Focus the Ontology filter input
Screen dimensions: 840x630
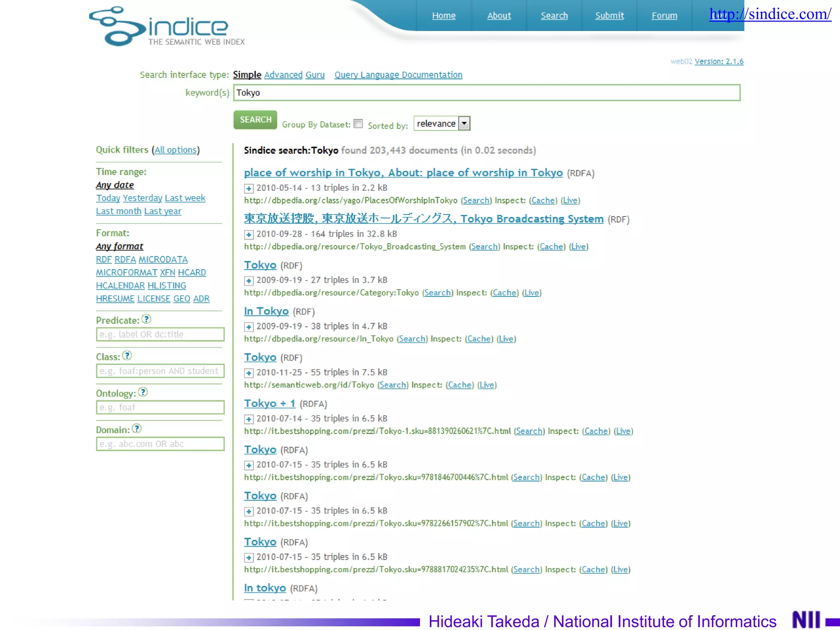coord(160,407)
